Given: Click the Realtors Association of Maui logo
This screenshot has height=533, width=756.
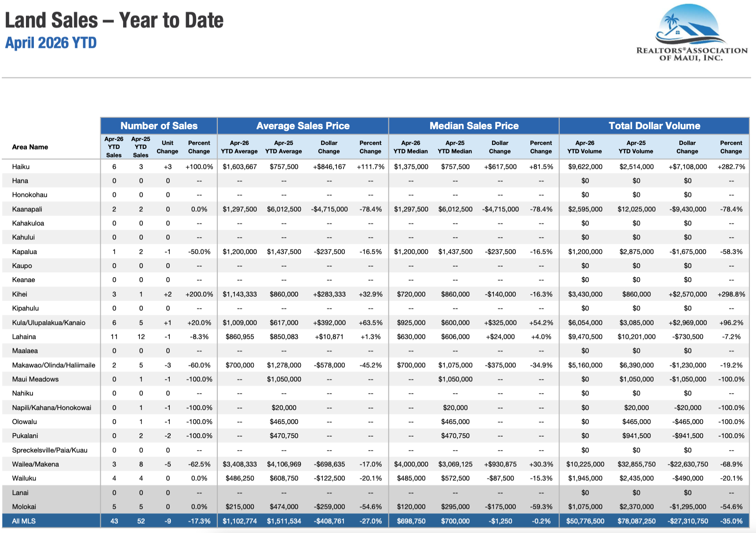Looking at the screenshot, I should [x=692, y=33].
